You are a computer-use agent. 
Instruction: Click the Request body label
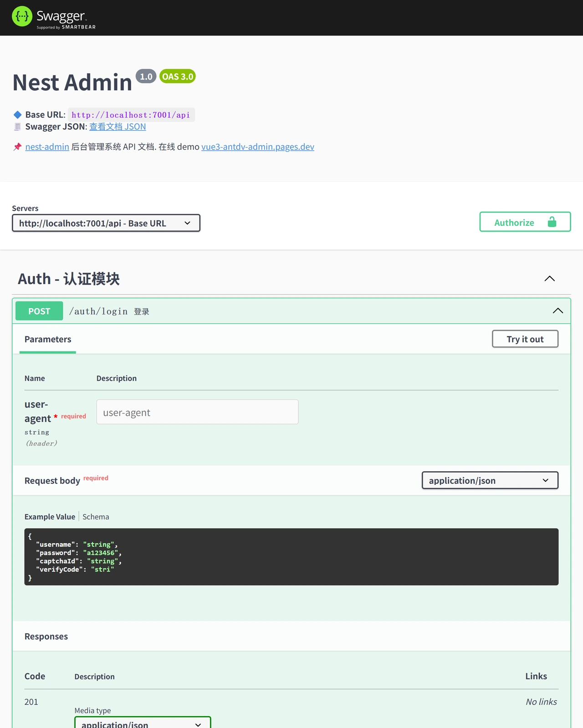(x=52, y=481)
